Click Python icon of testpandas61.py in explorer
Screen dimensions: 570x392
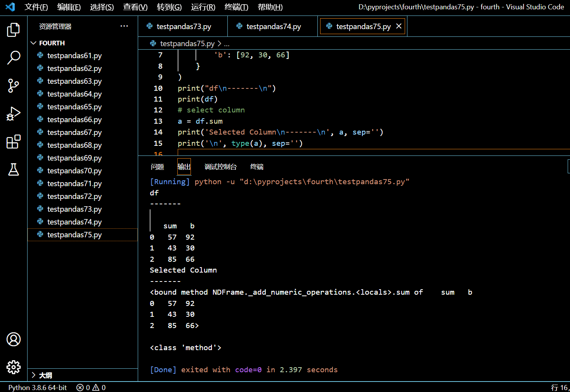[40, 55]
